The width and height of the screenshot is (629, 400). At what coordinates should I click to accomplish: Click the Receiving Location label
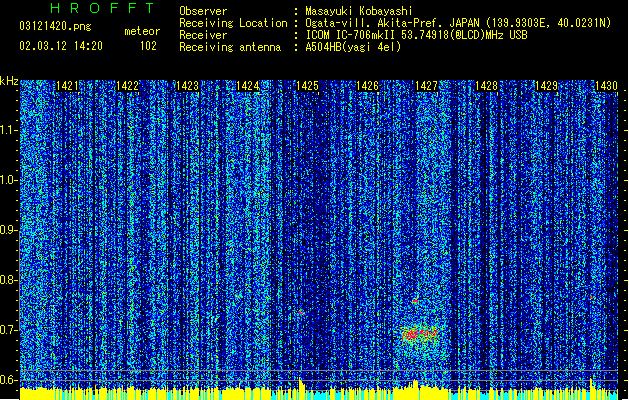pyautogui.click(x=233, y=24)
